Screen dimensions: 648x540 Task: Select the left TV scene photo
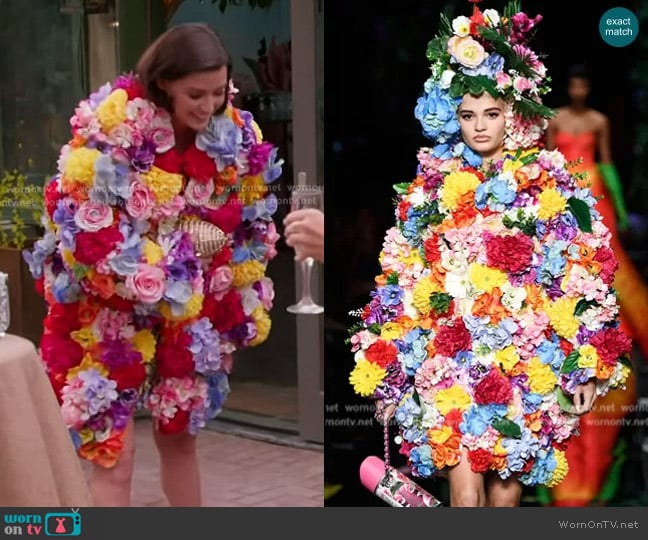162,253
